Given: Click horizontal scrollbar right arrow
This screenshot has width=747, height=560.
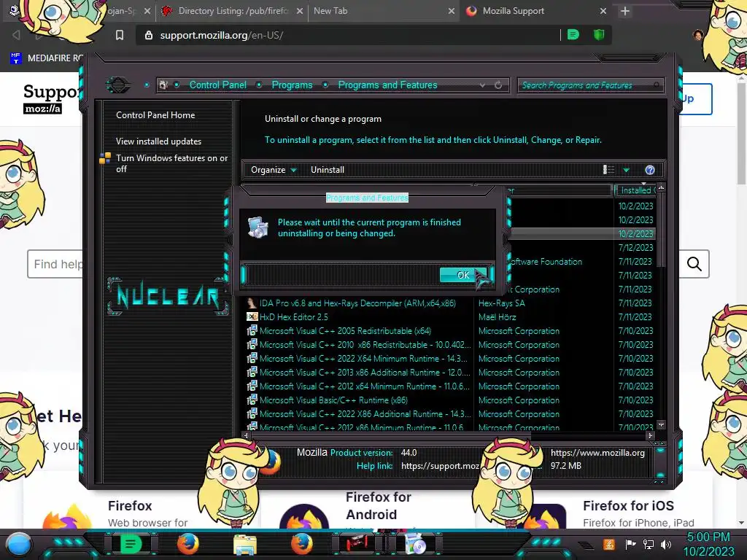Looking at the screenshot, I should [x=650, y=435].
